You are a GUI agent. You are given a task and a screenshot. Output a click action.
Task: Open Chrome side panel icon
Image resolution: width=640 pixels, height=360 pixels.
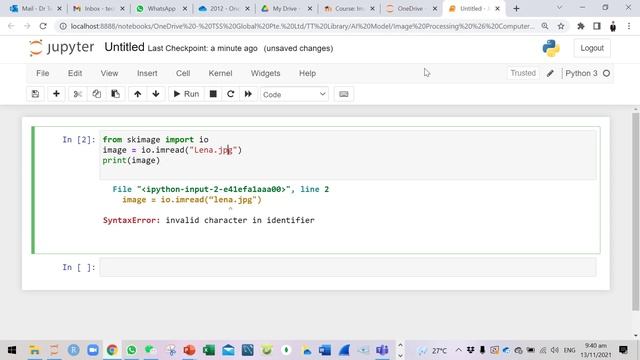click(597, 26)
